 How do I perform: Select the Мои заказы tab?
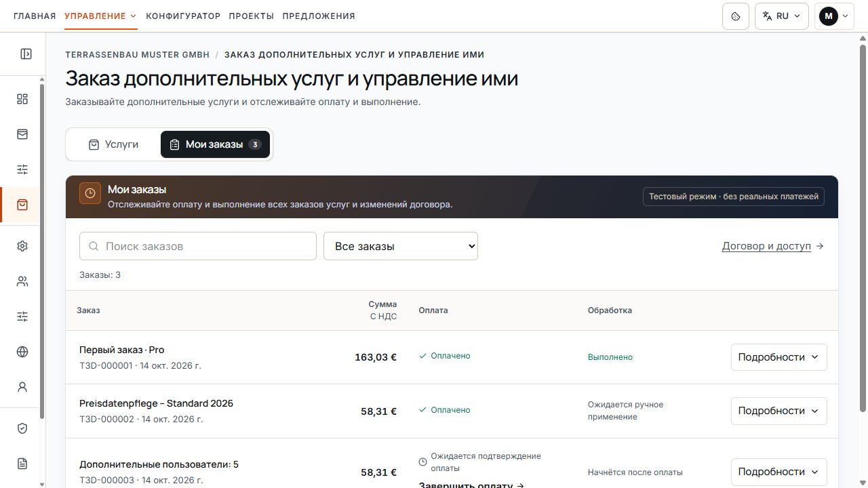click(215, 144)
